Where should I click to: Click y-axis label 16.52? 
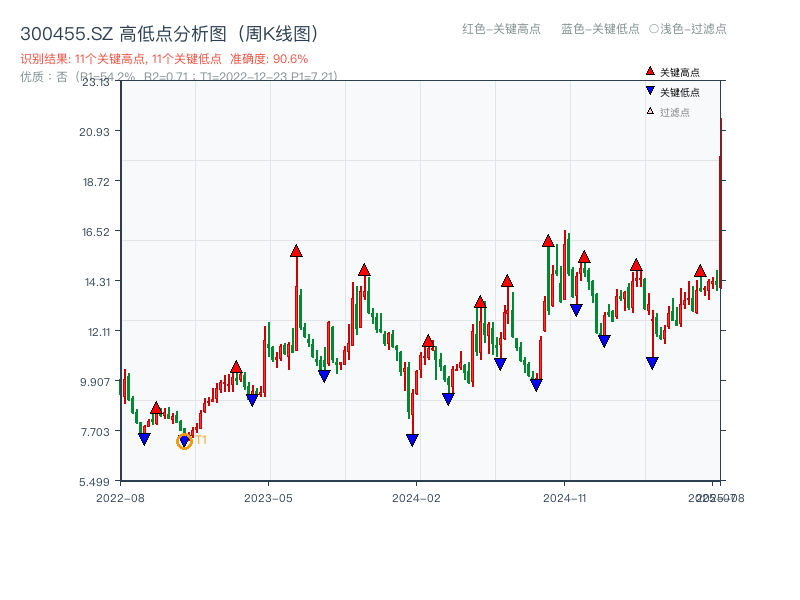pyautogui.click(x=96, y=232)
